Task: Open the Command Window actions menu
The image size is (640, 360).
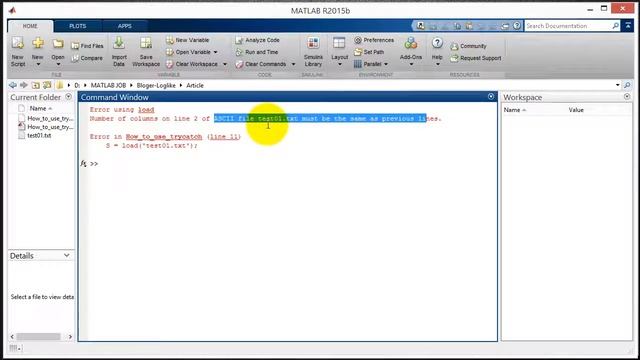Action: pos(491,97)
